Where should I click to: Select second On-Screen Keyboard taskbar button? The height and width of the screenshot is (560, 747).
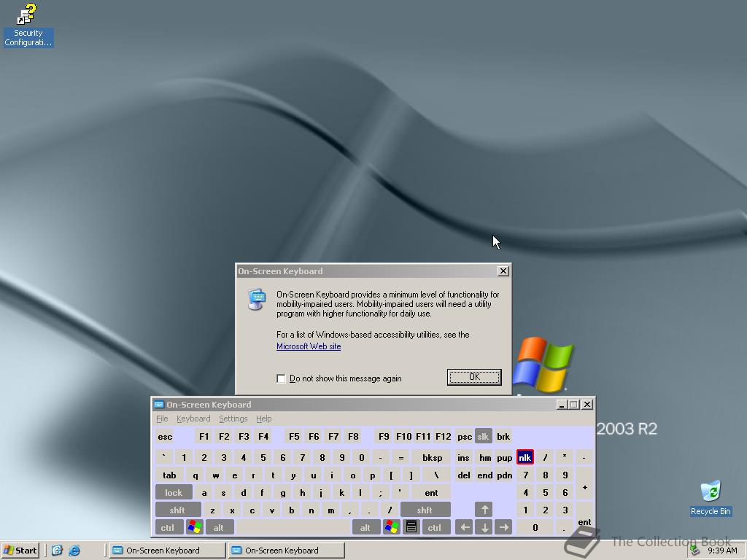pos(286,551)
